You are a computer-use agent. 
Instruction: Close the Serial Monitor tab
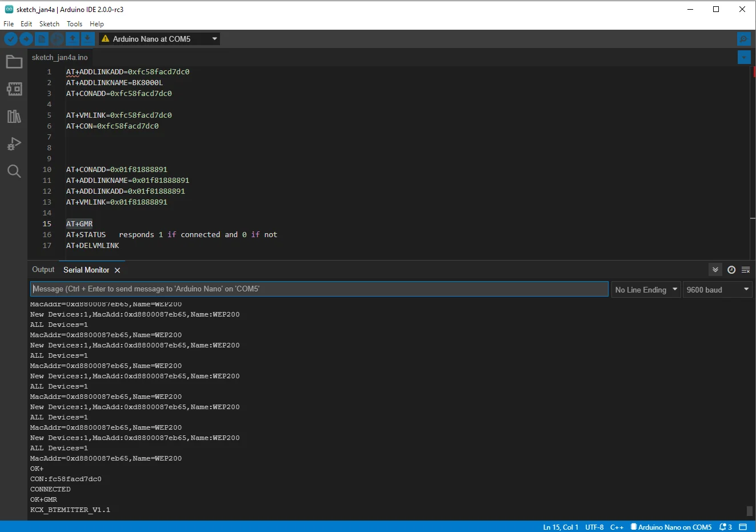pos(117,270)
